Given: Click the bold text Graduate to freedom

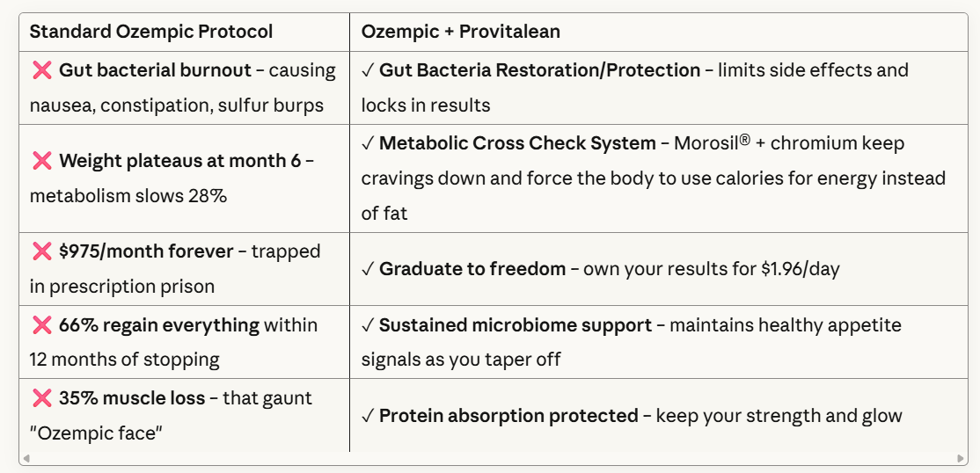Looking at the screenshot, I should [472, 269].
